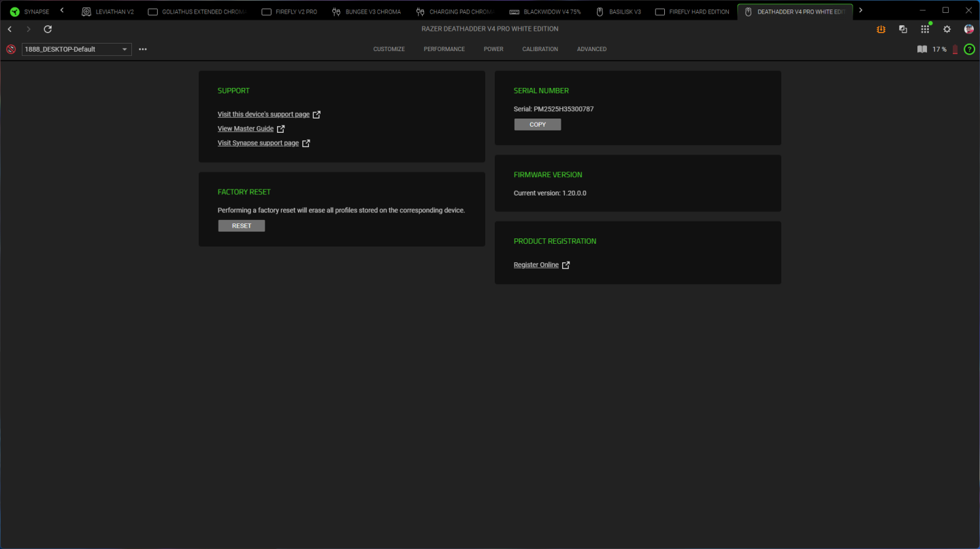Click the red profile sync icon
This screenshot has height=549, width=980.
point(11,49)
